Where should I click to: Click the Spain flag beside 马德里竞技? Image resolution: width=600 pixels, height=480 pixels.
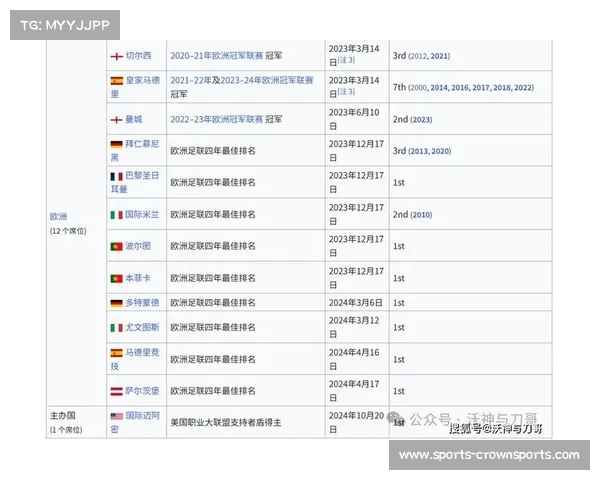(116, 353)
